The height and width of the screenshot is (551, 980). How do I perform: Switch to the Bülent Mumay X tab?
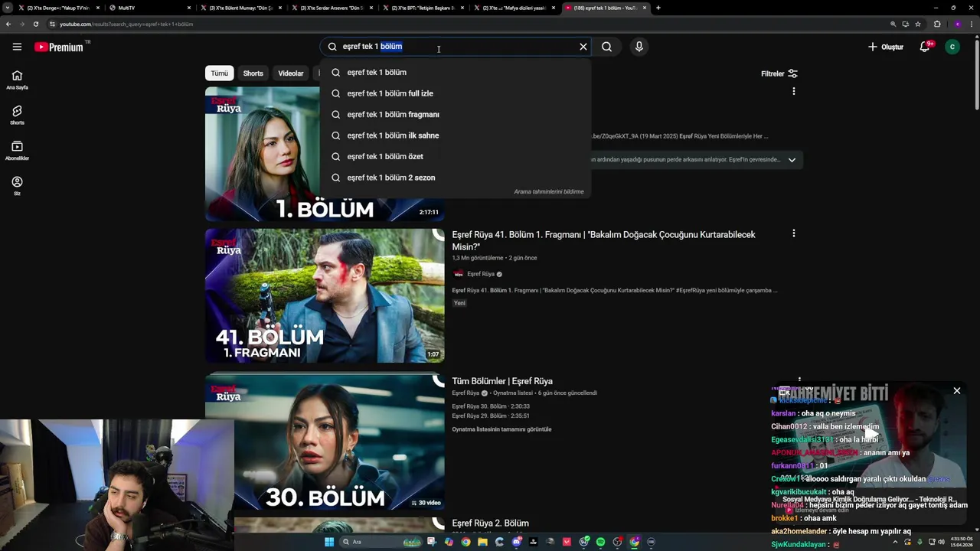240,8
